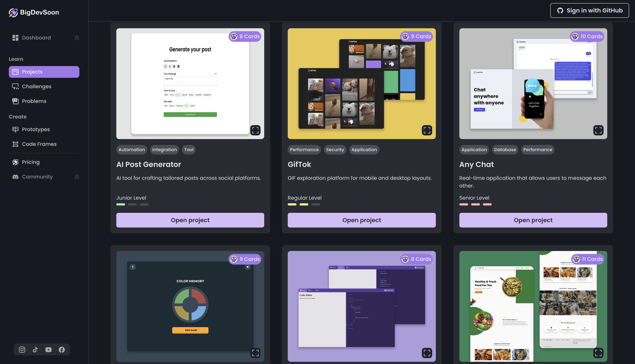The width and height of the screenshot is (635, 364).
Task: Open the Pricing page
Action: (x=31, y=162)
